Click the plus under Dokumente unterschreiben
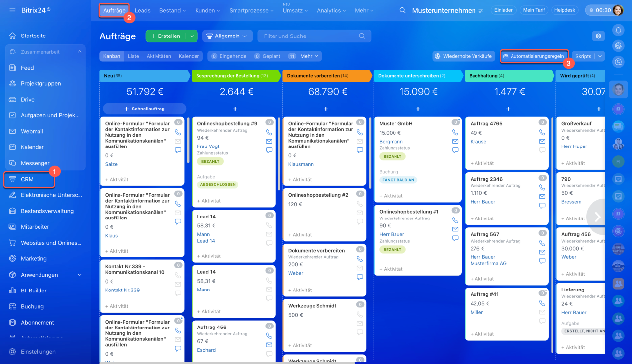Image resolution: width=632 pixels, height=364 pixels. (418, 109)
